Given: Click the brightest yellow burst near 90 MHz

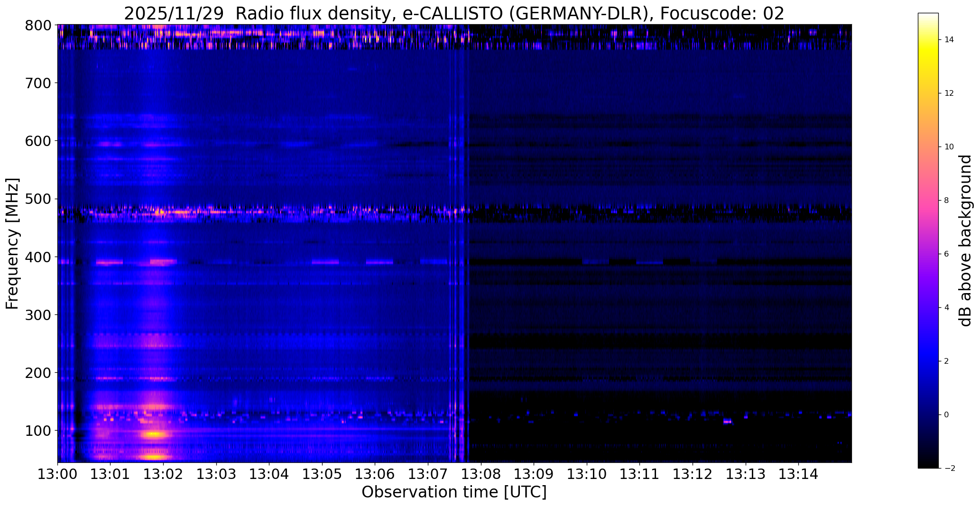Looking at the screenshot, I should click(154, 434).
